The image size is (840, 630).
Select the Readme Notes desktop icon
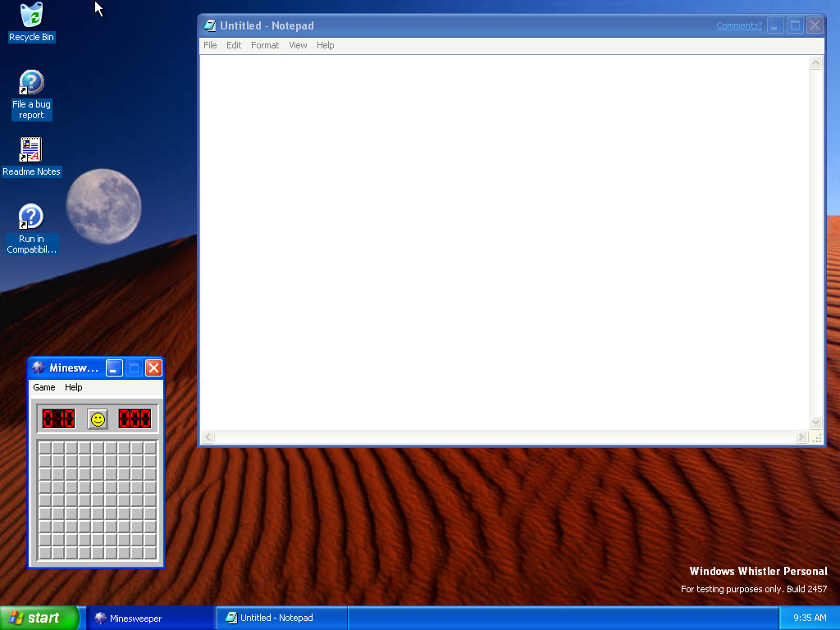31,157
